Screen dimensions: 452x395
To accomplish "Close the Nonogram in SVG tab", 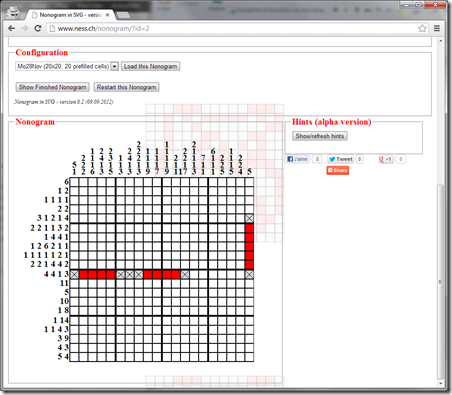I will (x=107, y=15).
